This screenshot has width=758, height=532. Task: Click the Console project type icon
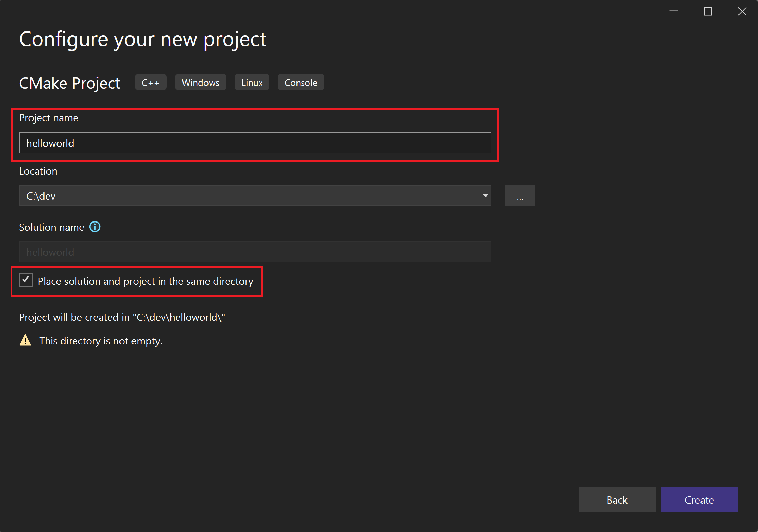point(300,83)
